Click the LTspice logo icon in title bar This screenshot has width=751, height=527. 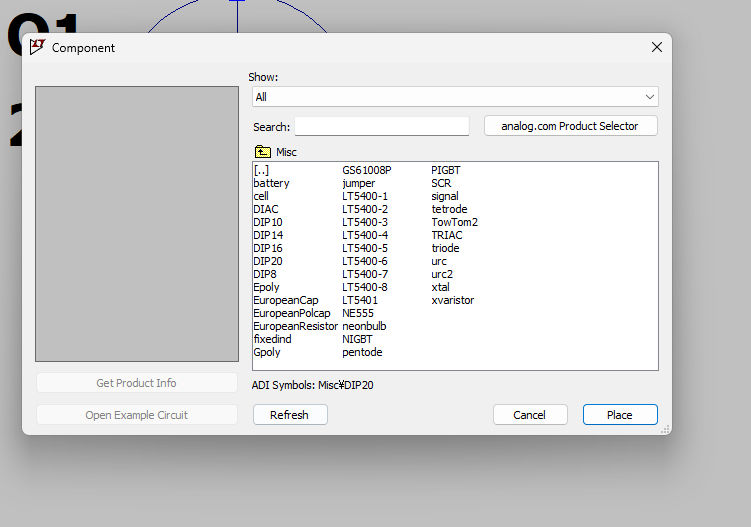point(37,47)
